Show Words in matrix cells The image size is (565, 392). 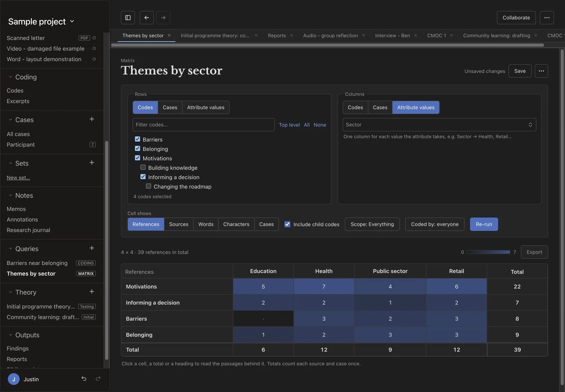point(206,224)
